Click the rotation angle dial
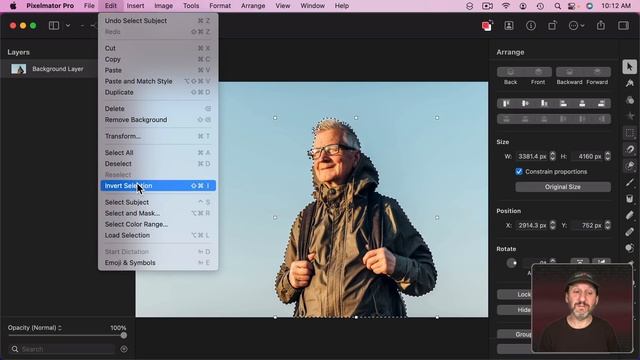This screenshot has width=640, height=360. (511, 263)
